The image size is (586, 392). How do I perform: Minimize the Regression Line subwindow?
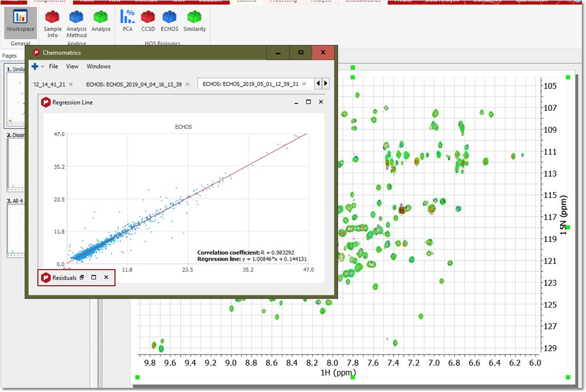(x=296, y=103)
